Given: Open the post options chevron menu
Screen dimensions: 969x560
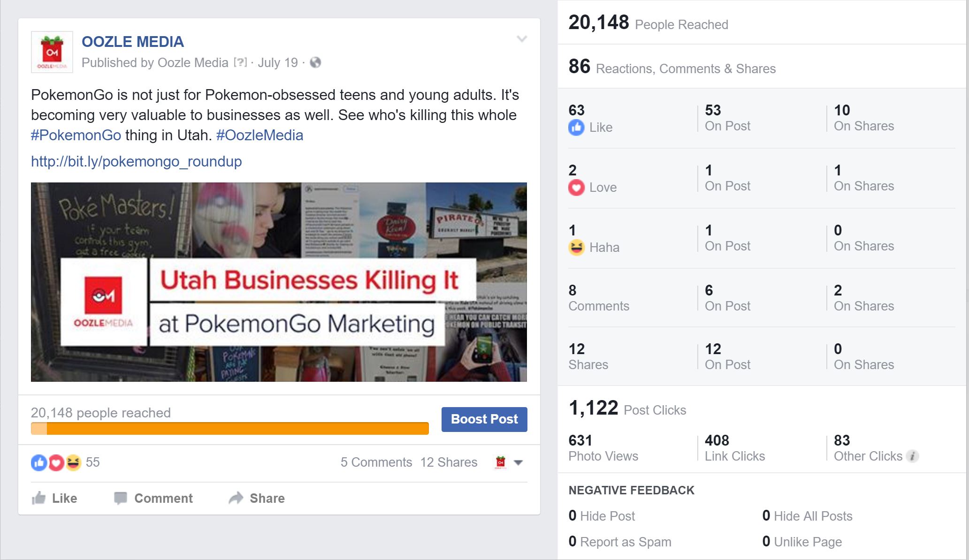Looking at the screenshot, I should (x=522, y=39).
